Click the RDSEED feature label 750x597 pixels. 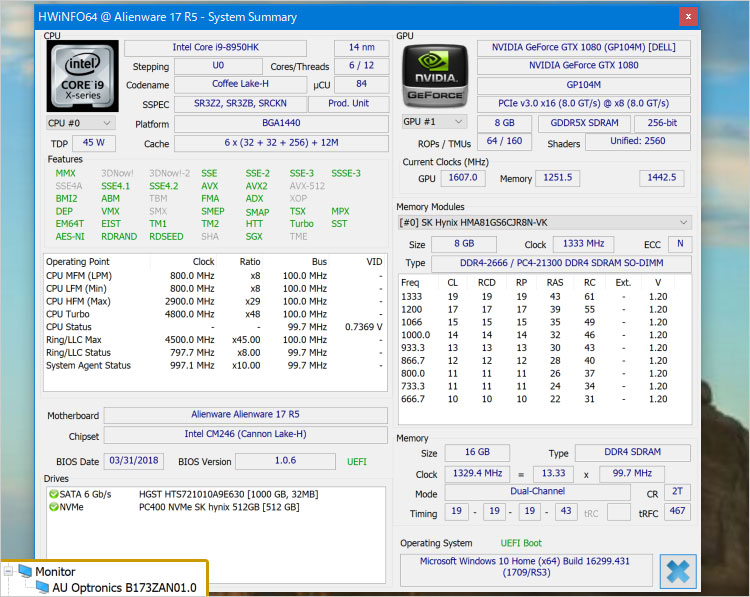166,237
